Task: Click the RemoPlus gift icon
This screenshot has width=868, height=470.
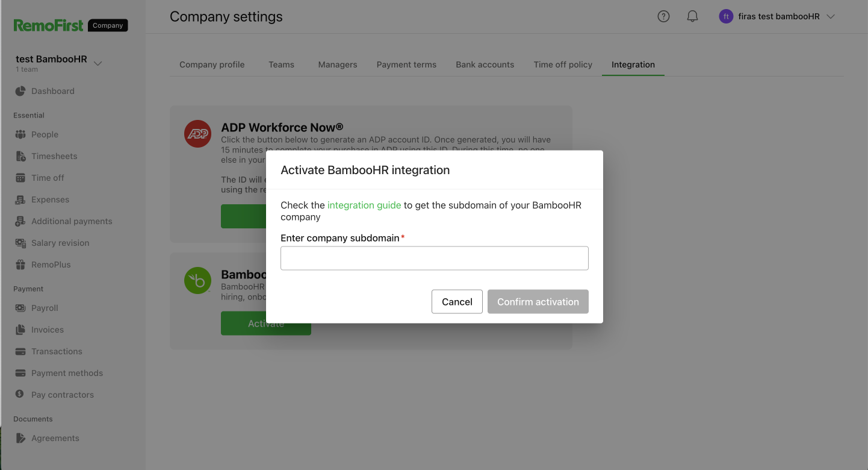Action: point(20,265)
